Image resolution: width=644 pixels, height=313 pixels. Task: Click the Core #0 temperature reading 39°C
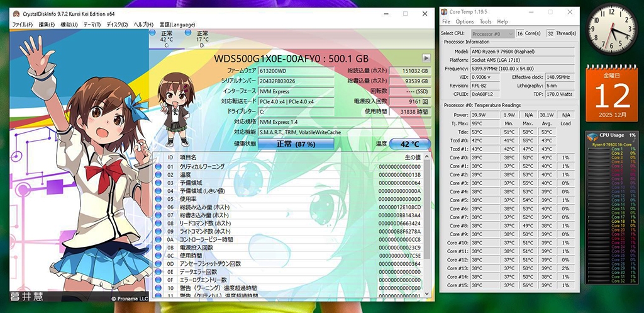485,157
